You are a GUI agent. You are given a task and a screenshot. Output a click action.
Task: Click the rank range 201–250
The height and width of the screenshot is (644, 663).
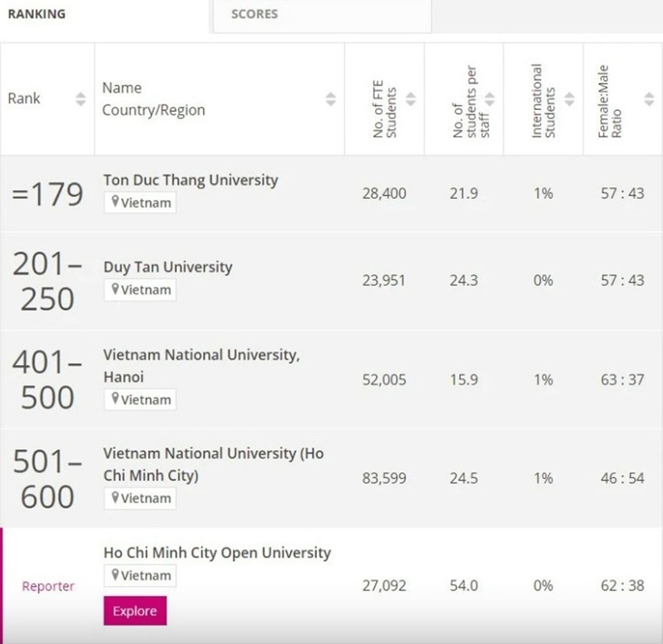[48, 282]
